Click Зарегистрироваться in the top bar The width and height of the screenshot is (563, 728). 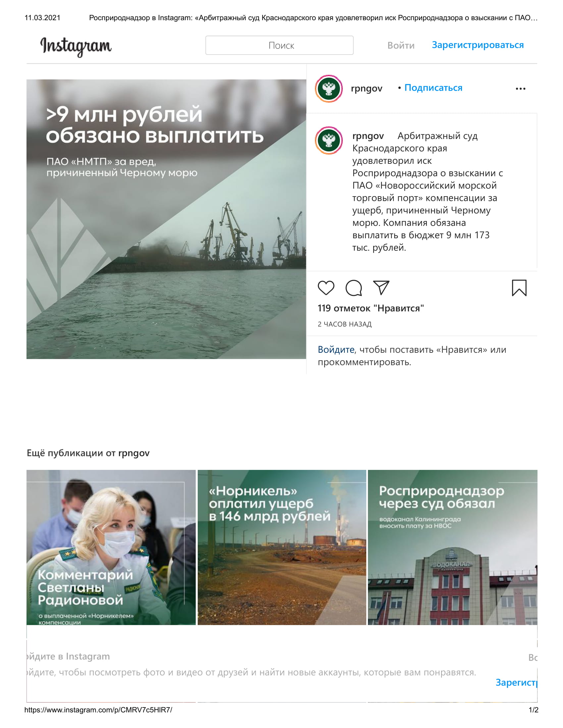coord(478,45)
